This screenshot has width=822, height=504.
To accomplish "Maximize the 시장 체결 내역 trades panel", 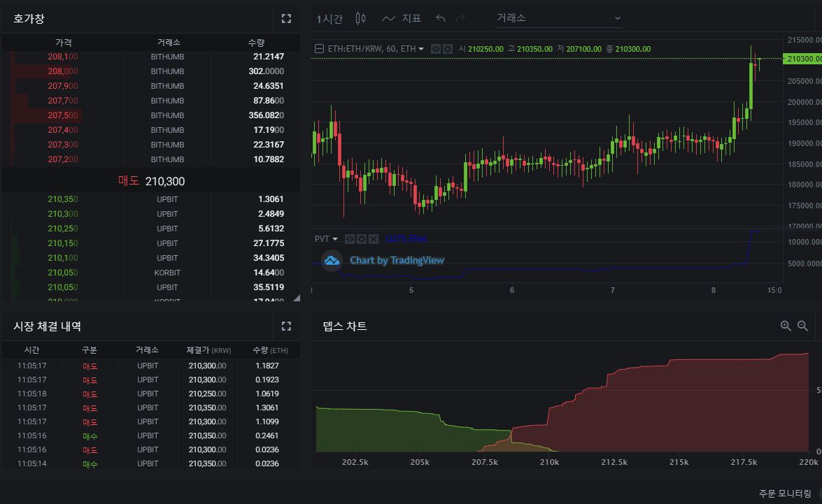I will (286, 326).
